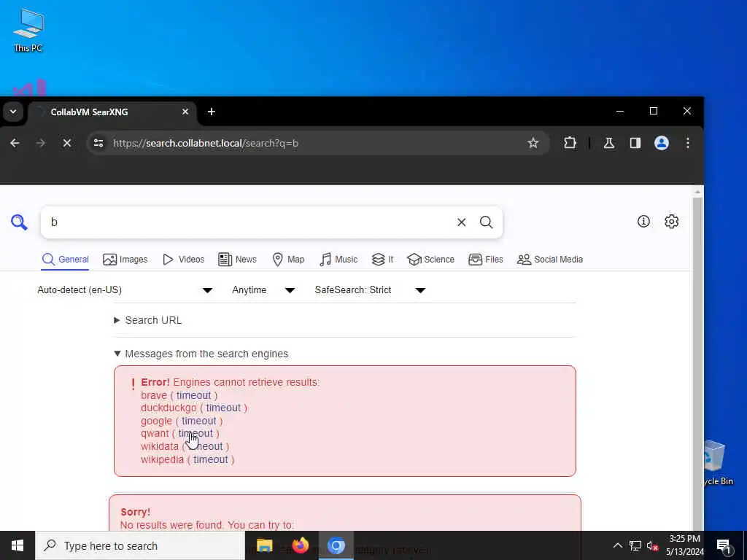The width and height of the screenshot is (747, 560).
Task: Switch to the General search tab
Action: [65, 260]
